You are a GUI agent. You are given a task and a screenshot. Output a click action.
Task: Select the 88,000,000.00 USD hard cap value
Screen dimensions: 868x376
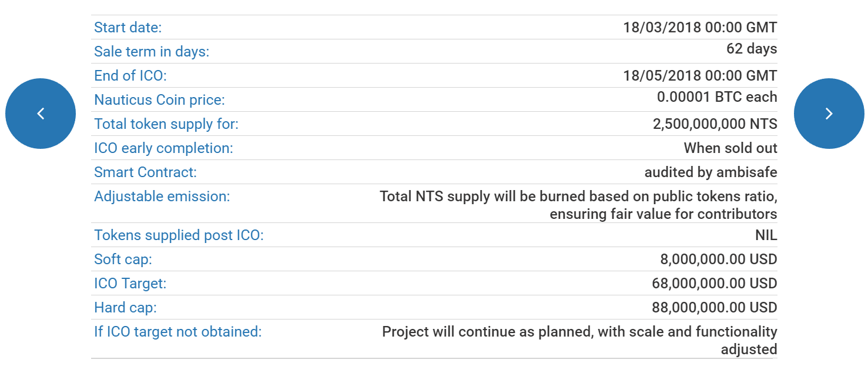tap(714, 308)
